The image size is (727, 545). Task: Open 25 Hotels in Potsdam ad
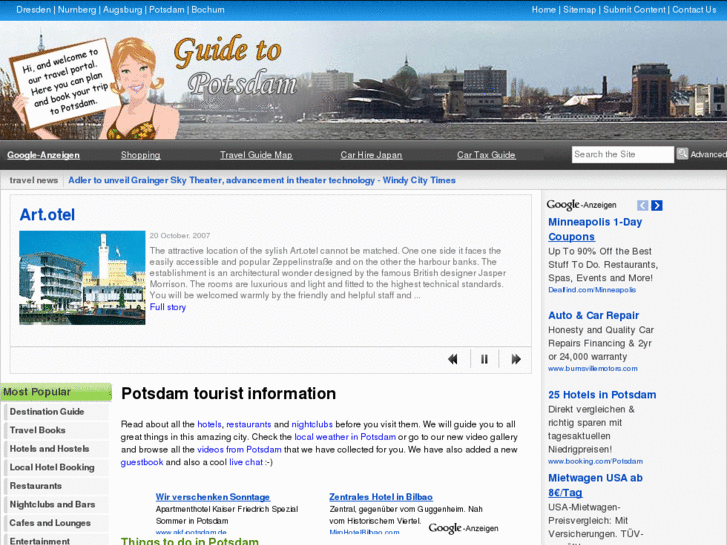[x=602, y=395]
